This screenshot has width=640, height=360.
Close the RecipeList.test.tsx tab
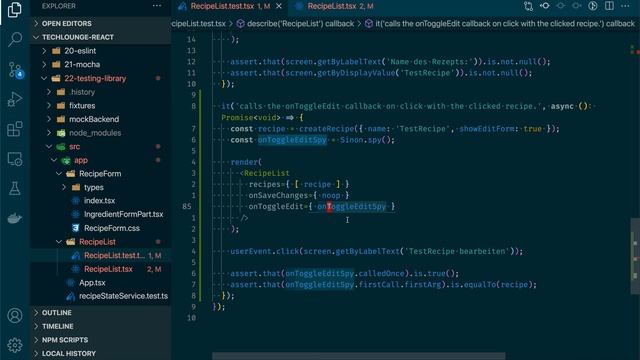[x=279, y=6]
